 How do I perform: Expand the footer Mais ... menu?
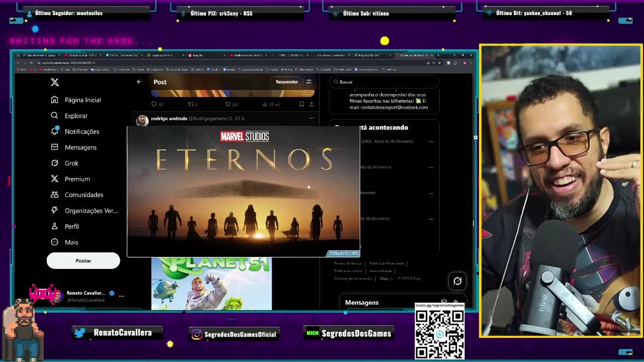pos(386,279)
